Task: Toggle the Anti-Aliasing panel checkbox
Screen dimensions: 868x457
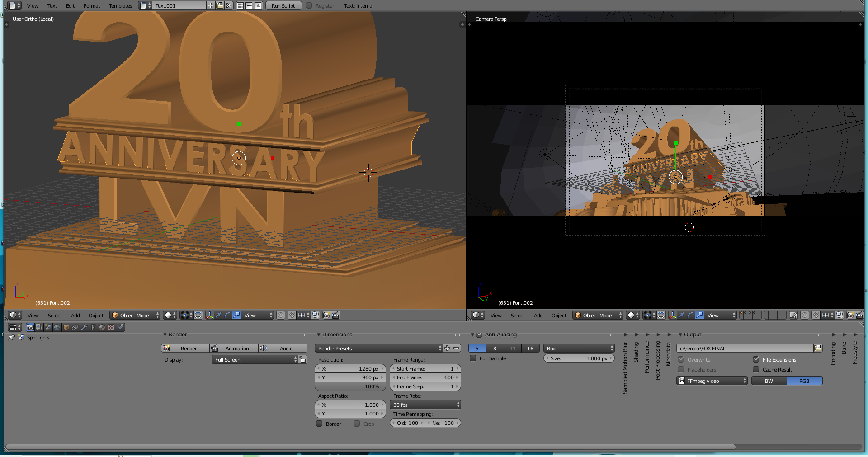Action: [480, 335]
